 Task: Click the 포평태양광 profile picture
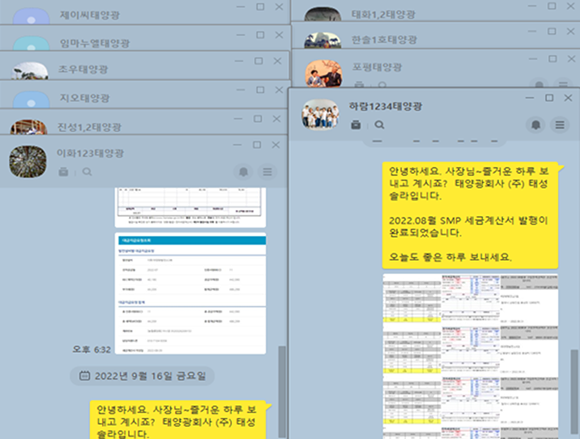[x=324, y=74]
